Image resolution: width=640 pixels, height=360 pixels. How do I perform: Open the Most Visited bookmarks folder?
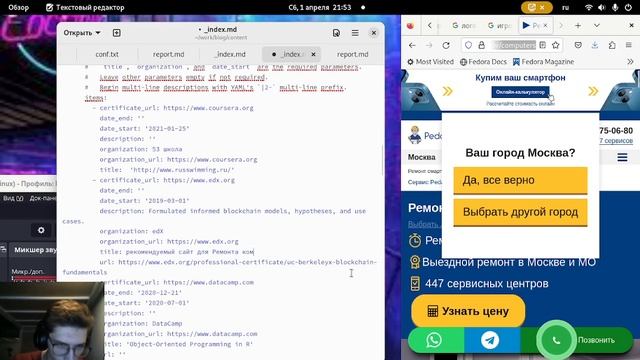coord(430,62)
